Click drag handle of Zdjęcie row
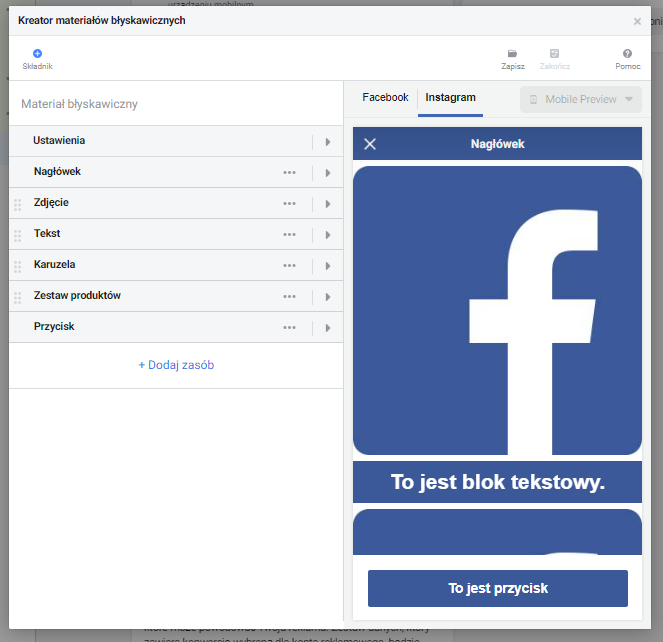The width and height of the screenshot is (663, 642). [x=17, y=205]
